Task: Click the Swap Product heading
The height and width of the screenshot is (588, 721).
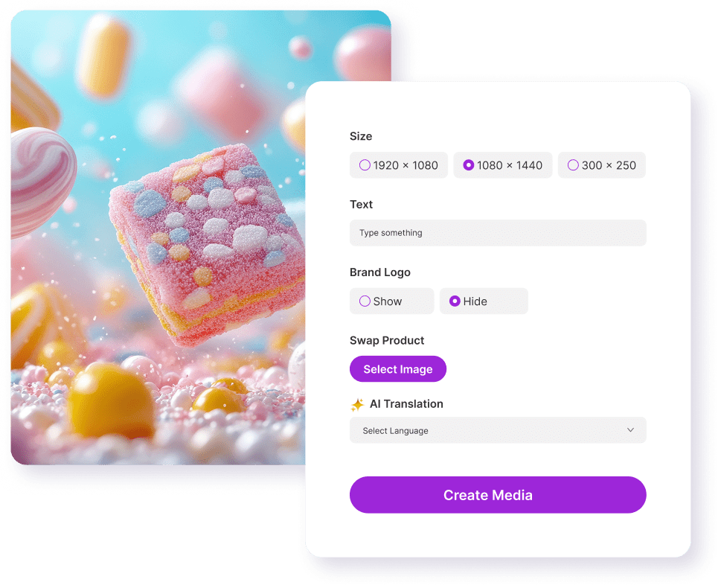Action: pyautogui.click(x=387, y=340)
